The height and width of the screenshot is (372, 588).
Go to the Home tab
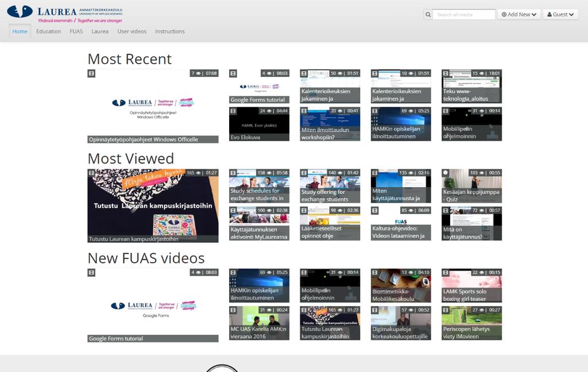tap(20, 32)
